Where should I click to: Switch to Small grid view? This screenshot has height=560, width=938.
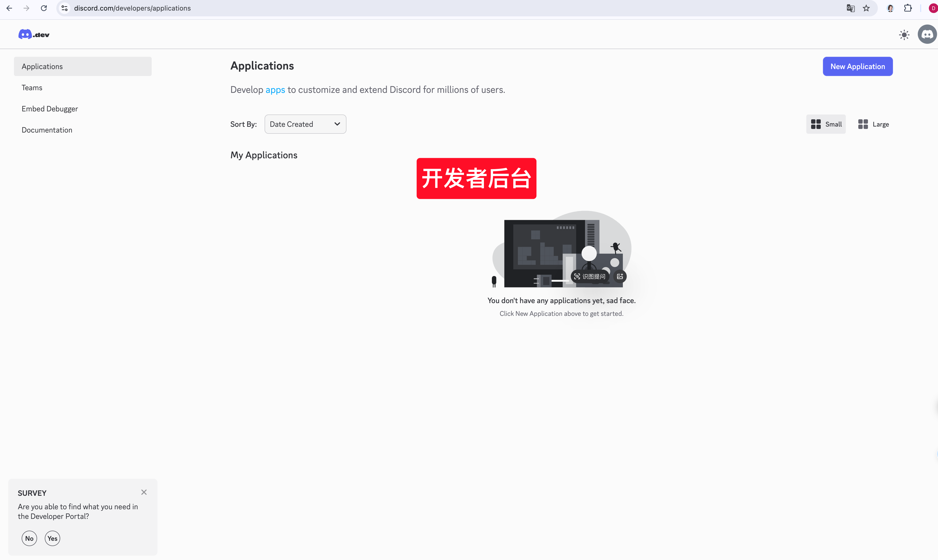(x=826, y=124)
